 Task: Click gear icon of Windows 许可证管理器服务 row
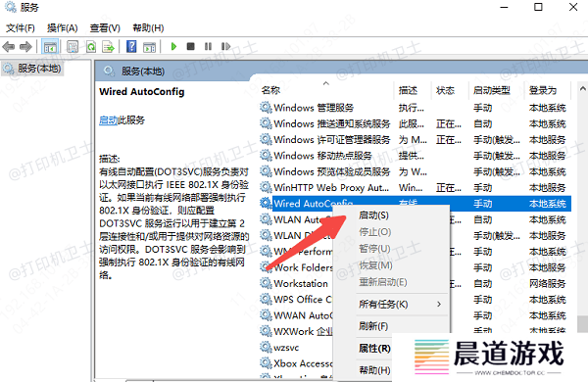[266, 139]
